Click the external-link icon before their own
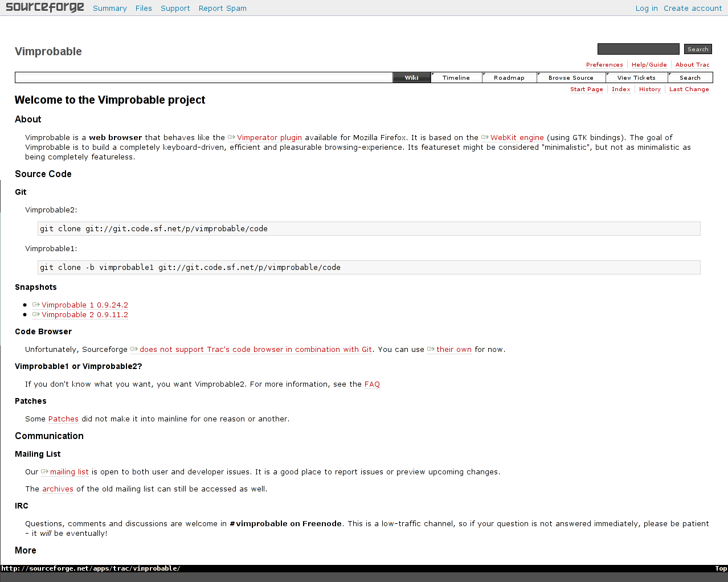 click(431, 349)
